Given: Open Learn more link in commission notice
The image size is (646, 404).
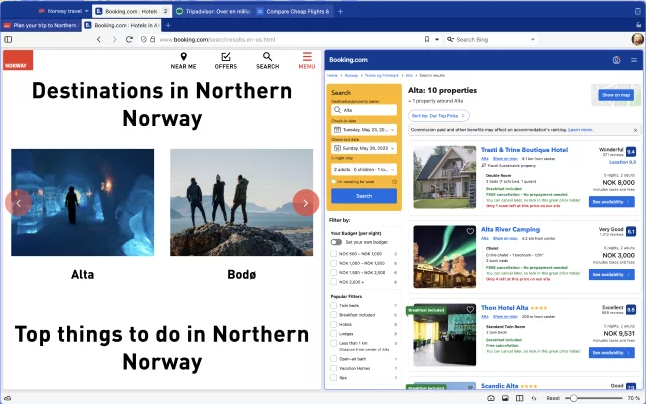Looking at the screenshot, I should click(x=580, y=130).
